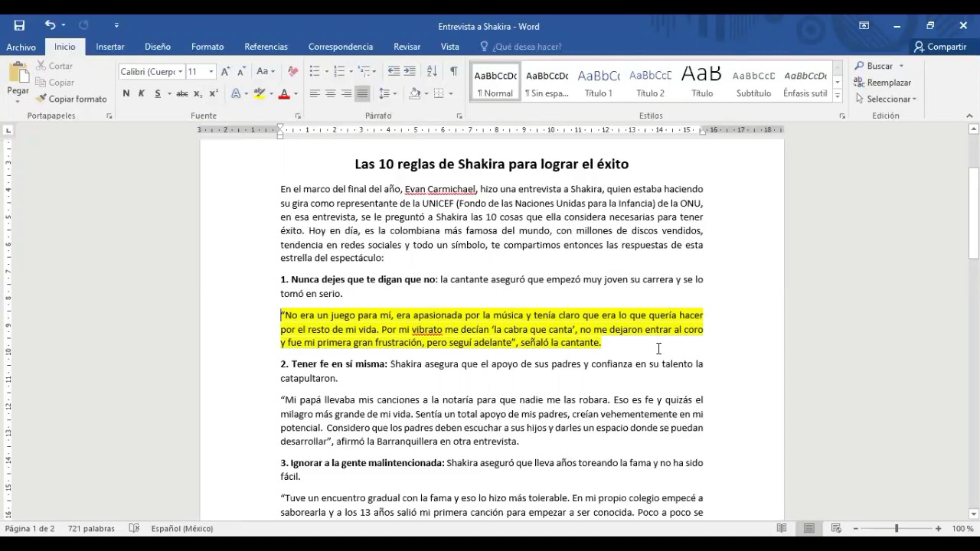This screenshot has height=551, width=980.
Task: Decrease font size with the shrink icon
Action: click(x=241, y=71)
